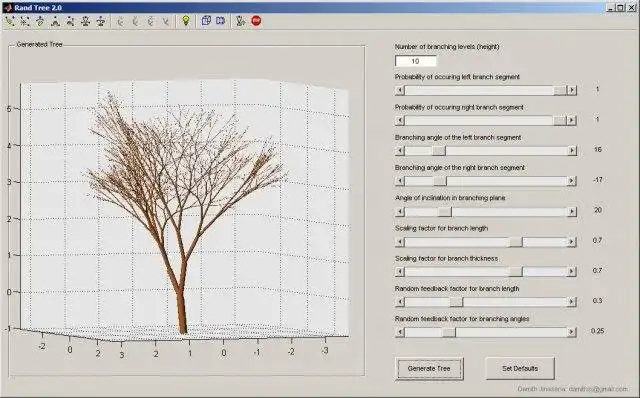This screenshot has height=398, width=640.
Task: Click the branch length scaling slider thumb
Action: click(x=516, y=242)
